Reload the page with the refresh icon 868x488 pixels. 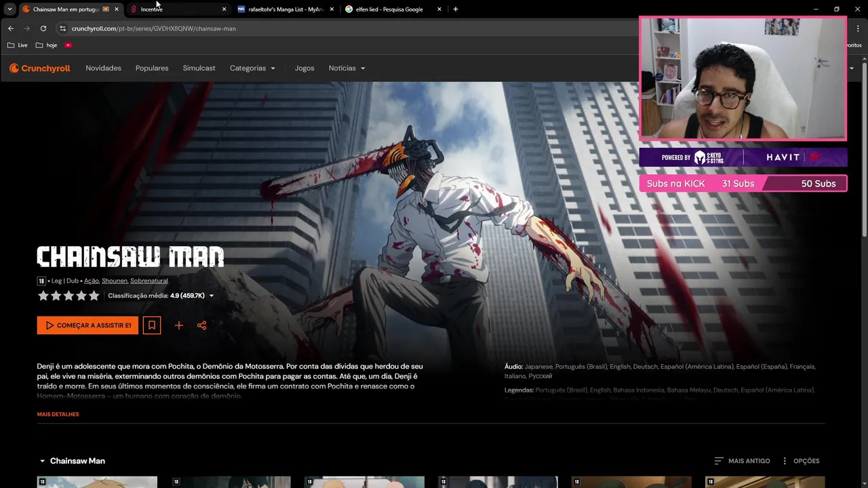43,28
